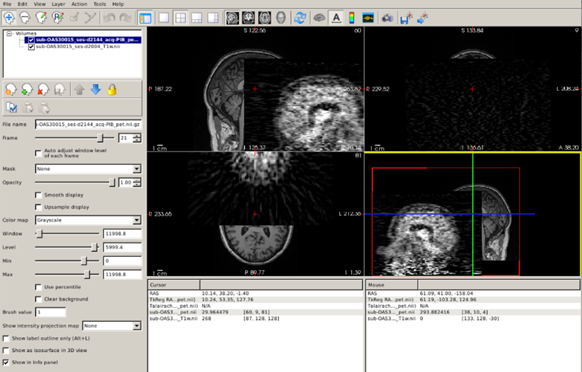Increment the Frame spinner value
This screenshot has width=582, height=372.
[x=137, y=136]
